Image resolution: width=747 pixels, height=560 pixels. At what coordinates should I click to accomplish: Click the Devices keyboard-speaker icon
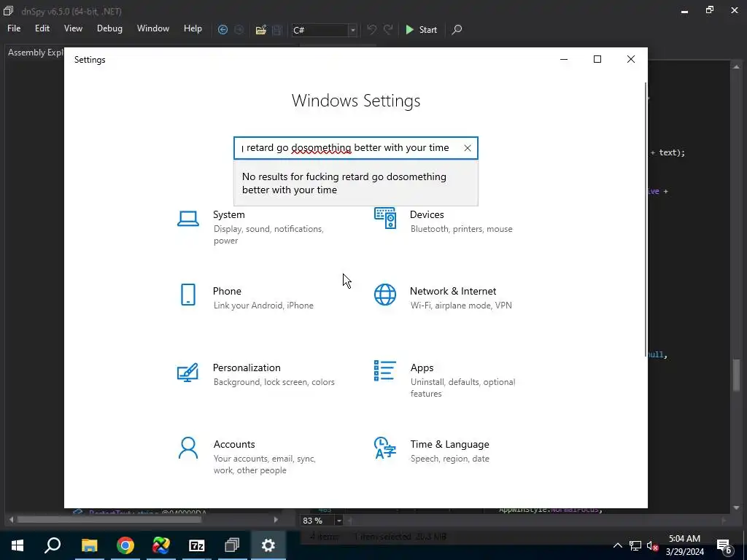coord(385,218)
